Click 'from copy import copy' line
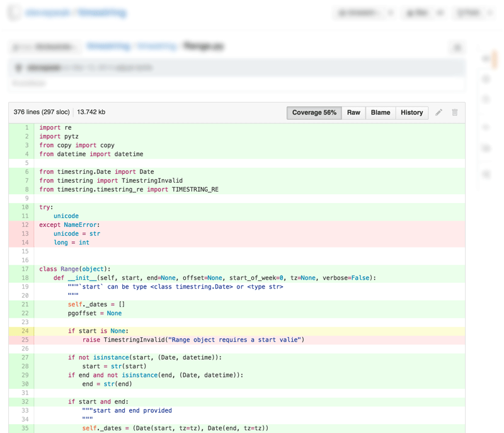 tap(77, 146)
